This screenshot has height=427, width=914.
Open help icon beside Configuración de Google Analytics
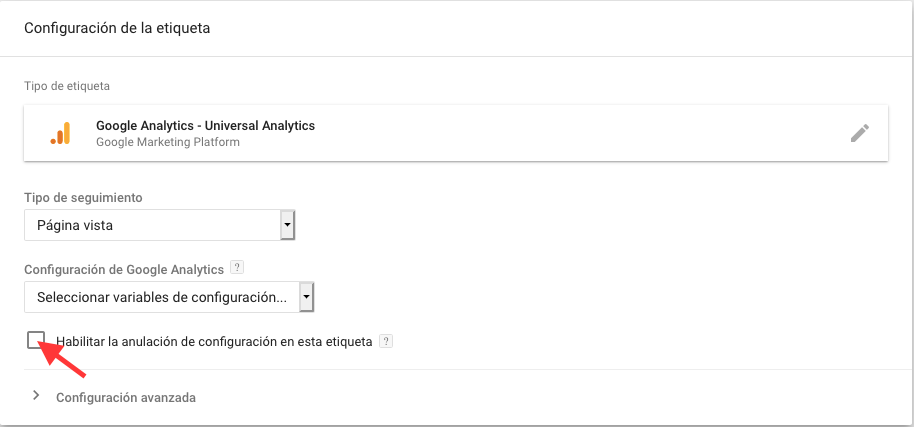pos(237,268)
